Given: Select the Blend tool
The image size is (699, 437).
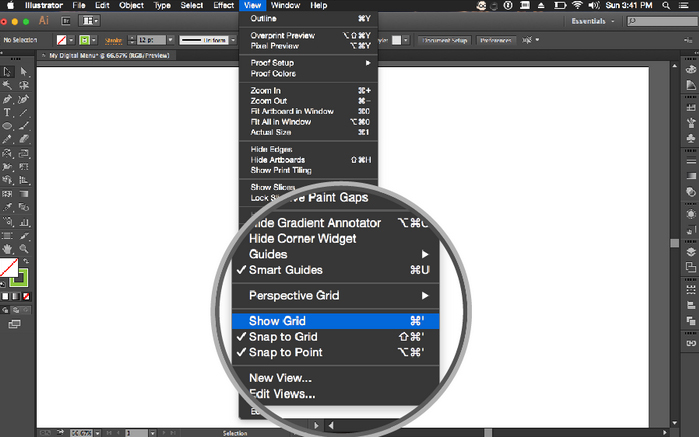Looking at the screenshot, I should click(24, 207).
